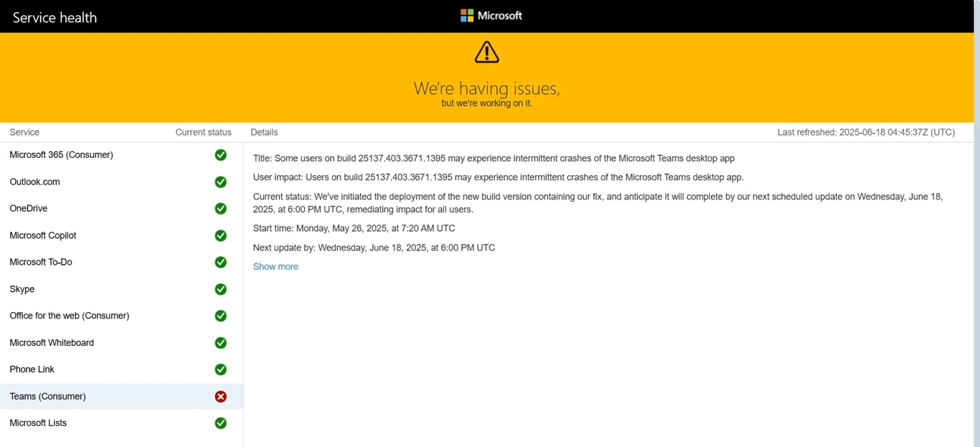980x447 pixels.
Task: Click the warning triangle icon in banner
Action: [486, 52]
